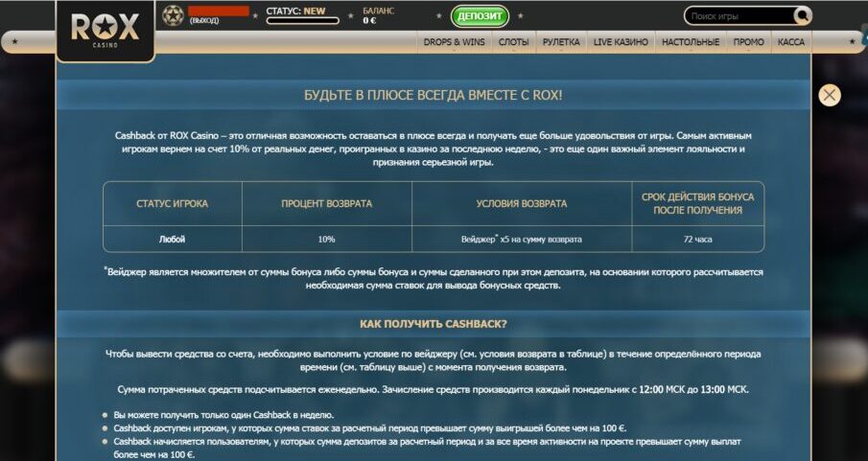Focus the Поиск игры search field
Image resolution: width=868 pixels, height=461 pixels.
pos(740,16)
